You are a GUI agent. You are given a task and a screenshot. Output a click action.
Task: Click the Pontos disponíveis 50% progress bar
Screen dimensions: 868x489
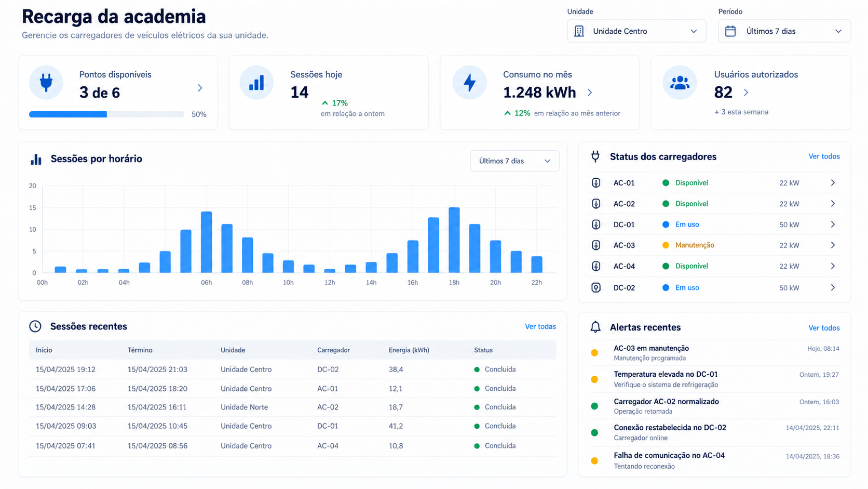[x=106, y=114]
